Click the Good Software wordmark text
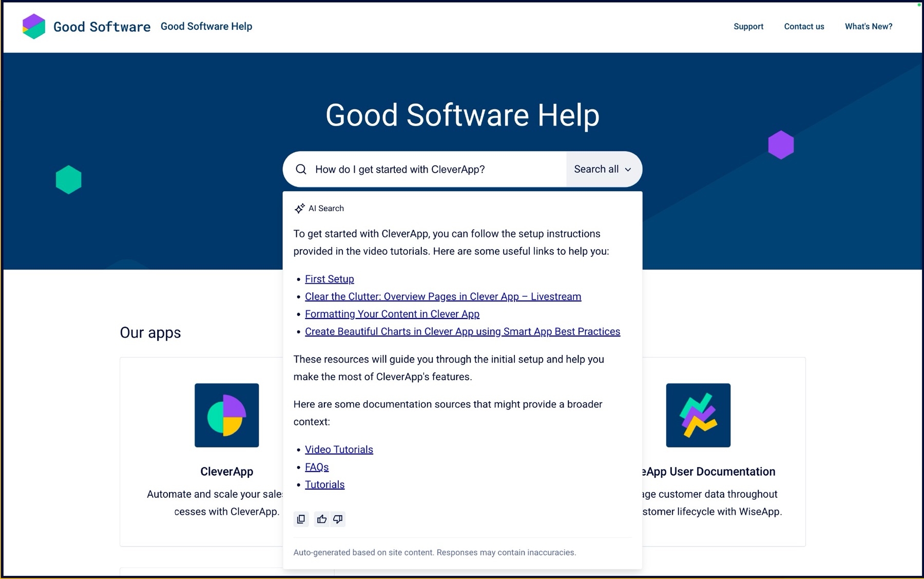The image size is (924, 579). coord(102,27)
